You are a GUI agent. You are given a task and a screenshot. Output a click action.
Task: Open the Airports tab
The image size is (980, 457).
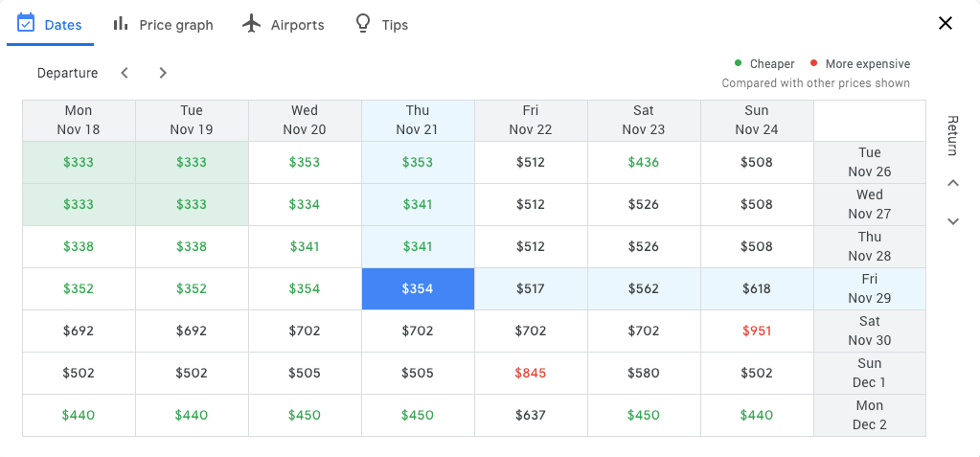click(x=297, y=25)
